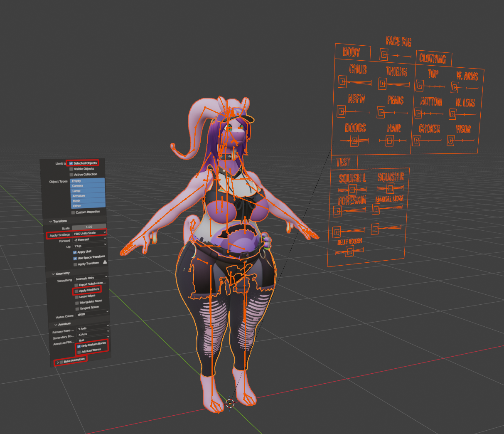Select the Face Rig slider handle
Image resolution: width=504 pixels, height=434 pixels.
tap(384, 54)
